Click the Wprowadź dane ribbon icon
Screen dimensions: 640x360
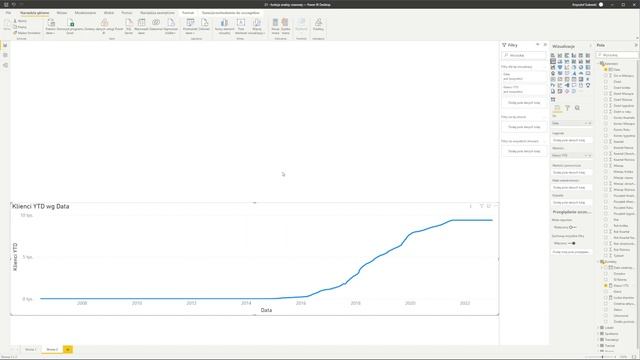click(141, 26)
